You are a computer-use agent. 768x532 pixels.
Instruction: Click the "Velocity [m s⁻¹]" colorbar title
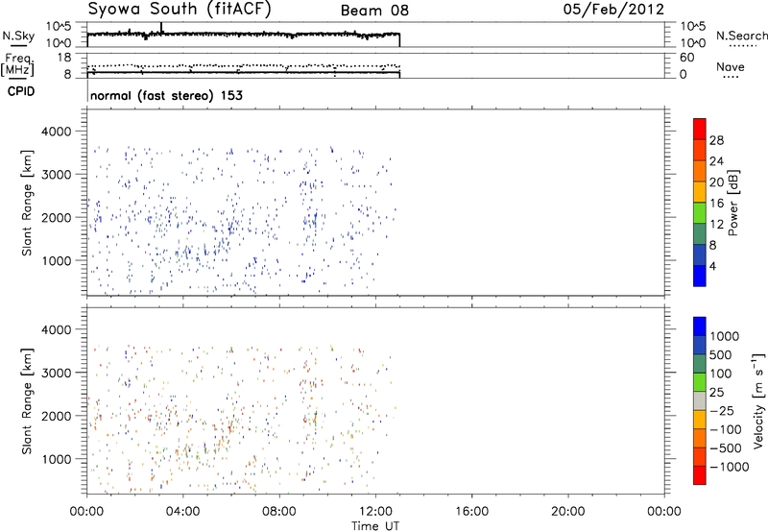pyautogui.click(x=758, y=400)
